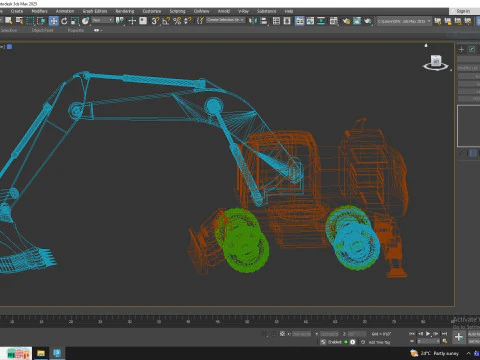The width and height of the screenshot is (480, 360).
Task: Click Render Production teapot icon
Action: pos(368,21)
